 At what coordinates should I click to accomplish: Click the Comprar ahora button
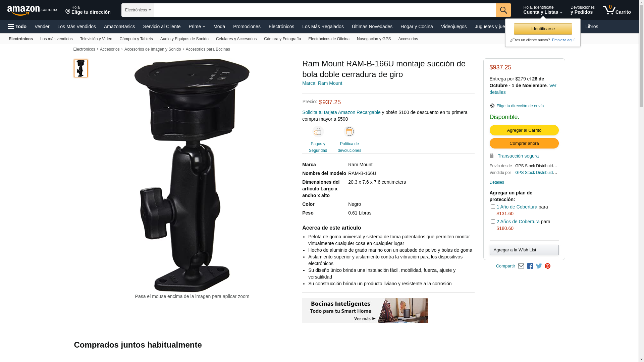click(x=524, y=143)
